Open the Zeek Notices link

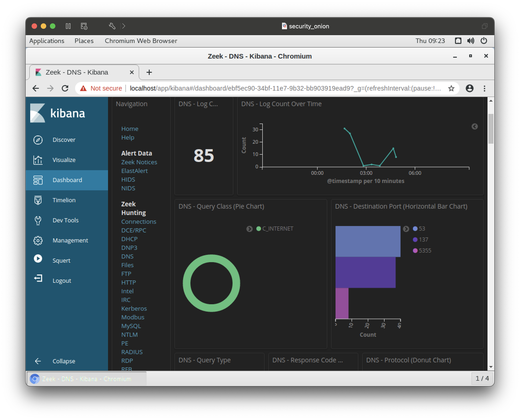click(x=139, y=162)
